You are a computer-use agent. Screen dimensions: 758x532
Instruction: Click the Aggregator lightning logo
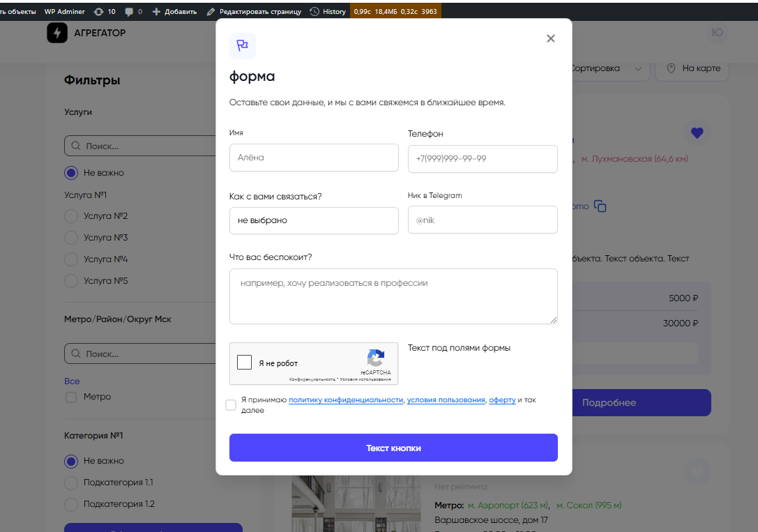click(57, 33)
